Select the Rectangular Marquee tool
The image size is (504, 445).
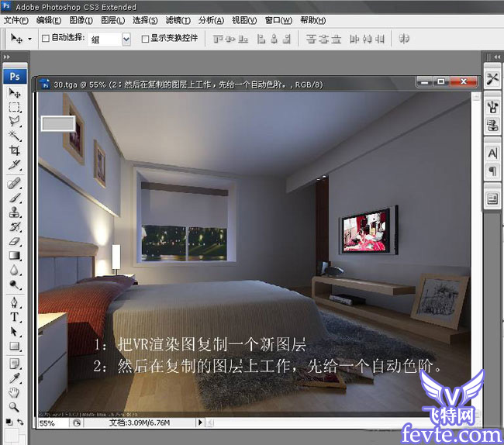coord(14,107)
